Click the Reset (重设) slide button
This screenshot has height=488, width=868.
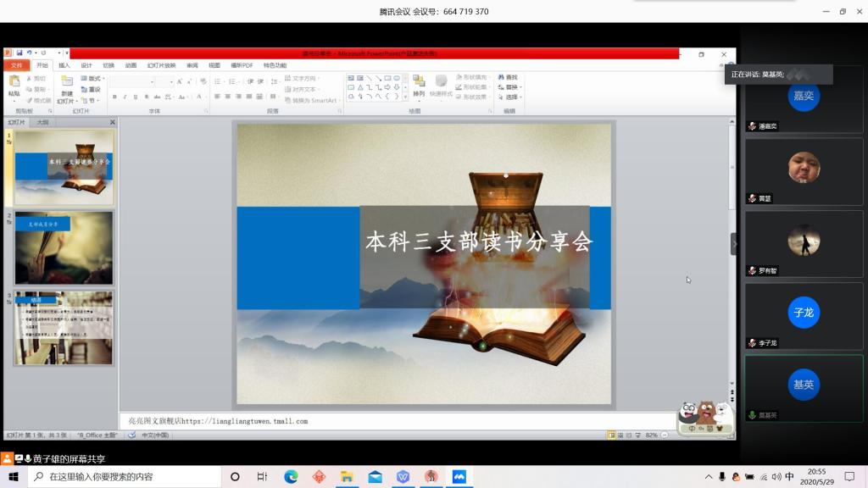(92, 89)
